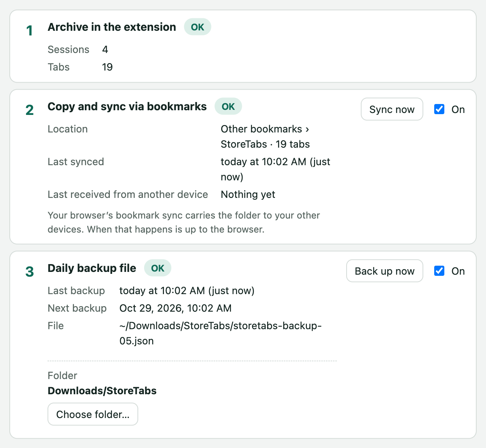This screenshot has width=486, height=448.
Task: Click the Sessions value 4
Action: click(x=105, y=49)
